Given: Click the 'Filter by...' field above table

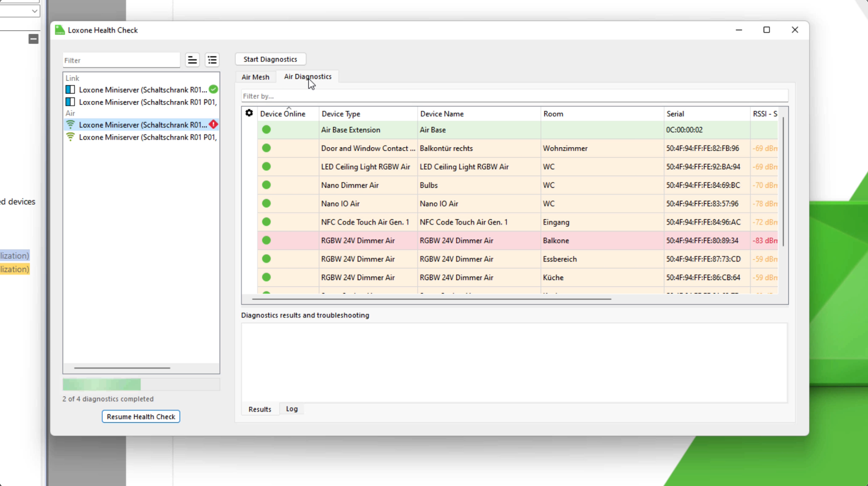Looking at the screenshot, I should click(x=515, y=96).
